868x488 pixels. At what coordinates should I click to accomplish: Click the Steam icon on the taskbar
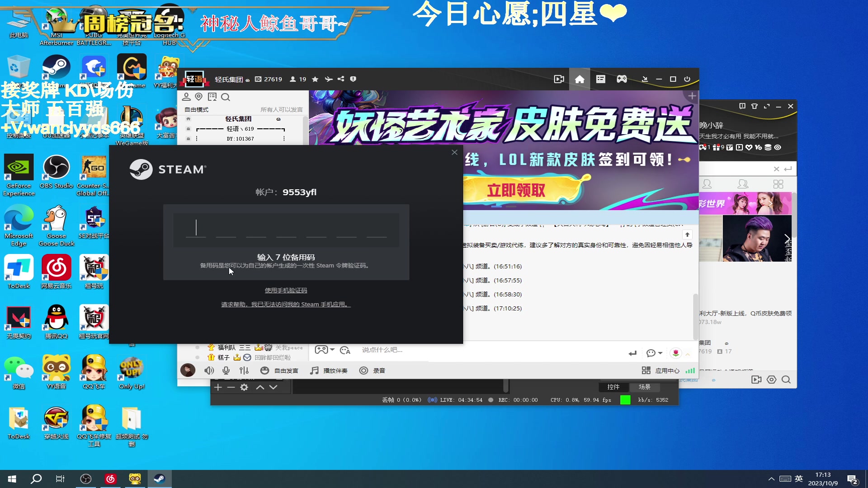click(x=160, y=479)
